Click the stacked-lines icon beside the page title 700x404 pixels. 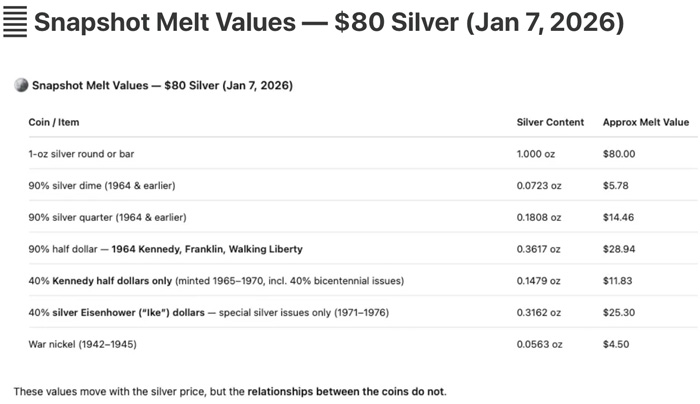click(x=15, y=22)
